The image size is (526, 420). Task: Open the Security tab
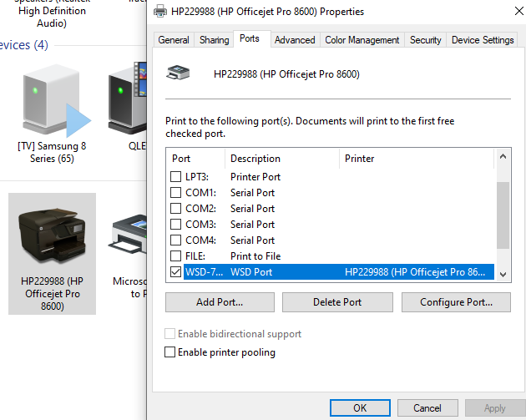coord(425,40)
